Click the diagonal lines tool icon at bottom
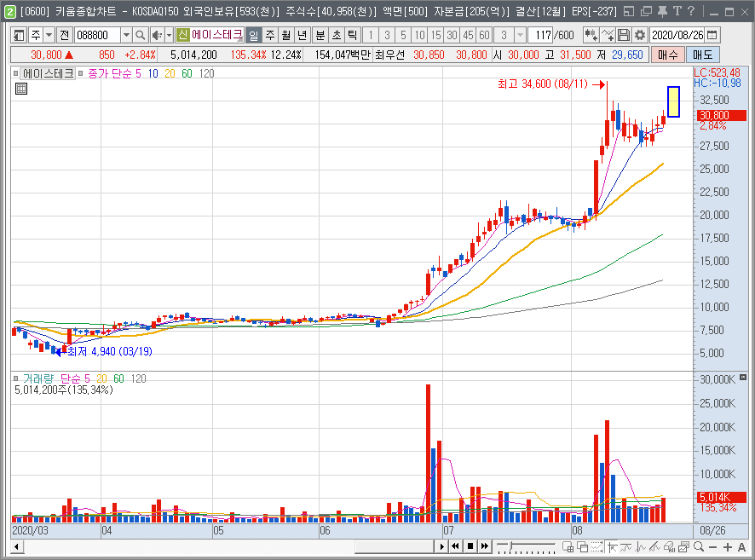Image resolution: width=755 pixels, height=560 pixels. (x=654, y=547)
